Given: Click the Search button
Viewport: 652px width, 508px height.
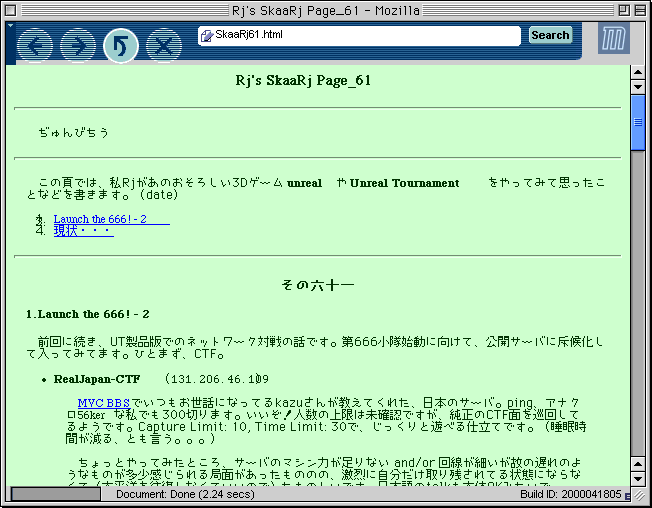Looking at the screenshot, I should coord(550,35).
